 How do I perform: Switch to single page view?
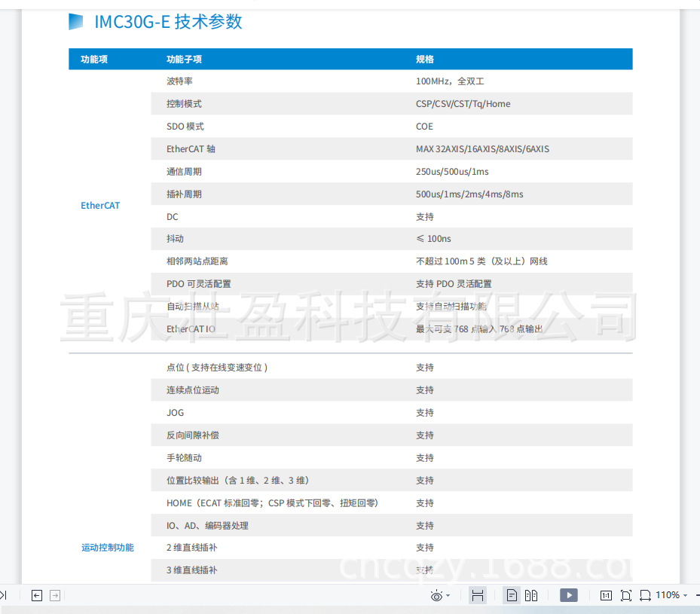point(512,595)
